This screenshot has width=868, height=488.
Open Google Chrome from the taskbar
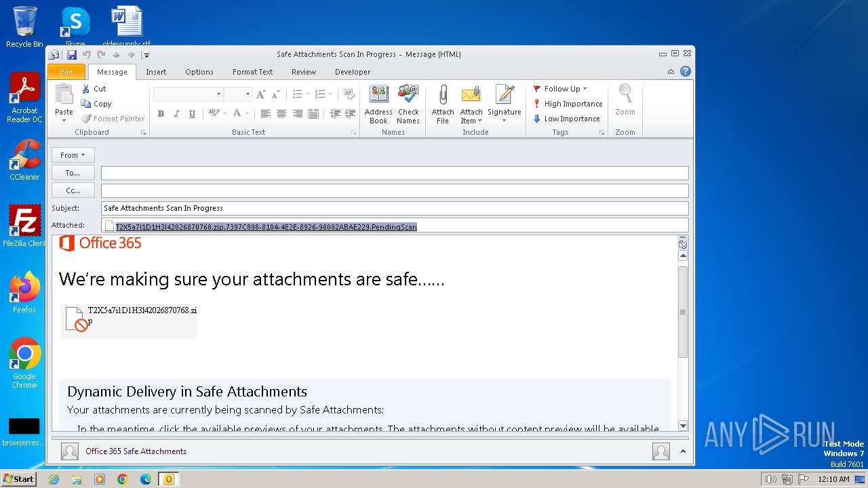point(123,479)
